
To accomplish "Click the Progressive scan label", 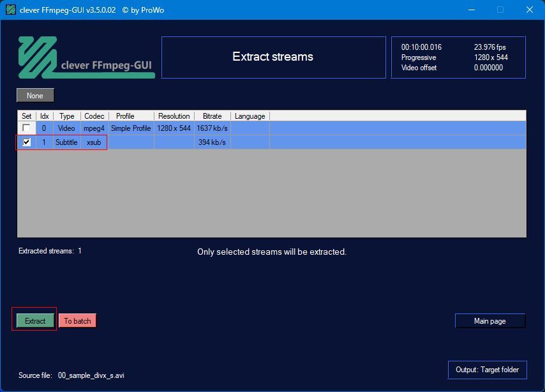I will click(419, 57).
